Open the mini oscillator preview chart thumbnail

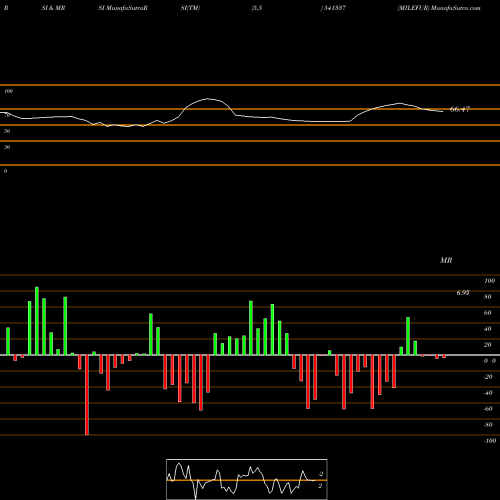tap(247, 479)
